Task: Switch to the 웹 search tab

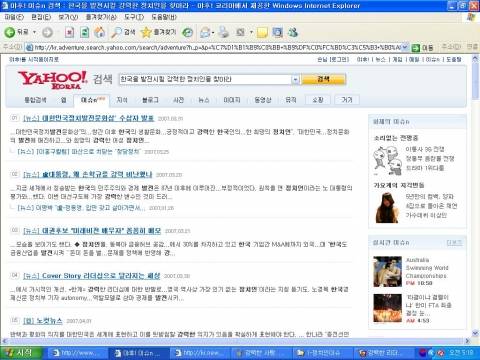Action: (x=63, y=100)
